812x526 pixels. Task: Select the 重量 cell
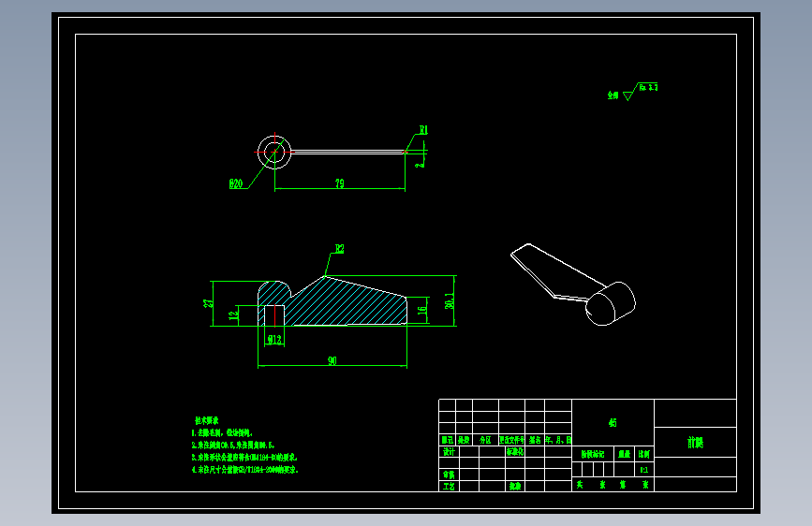pyautogui.click(x=625, y=454)
